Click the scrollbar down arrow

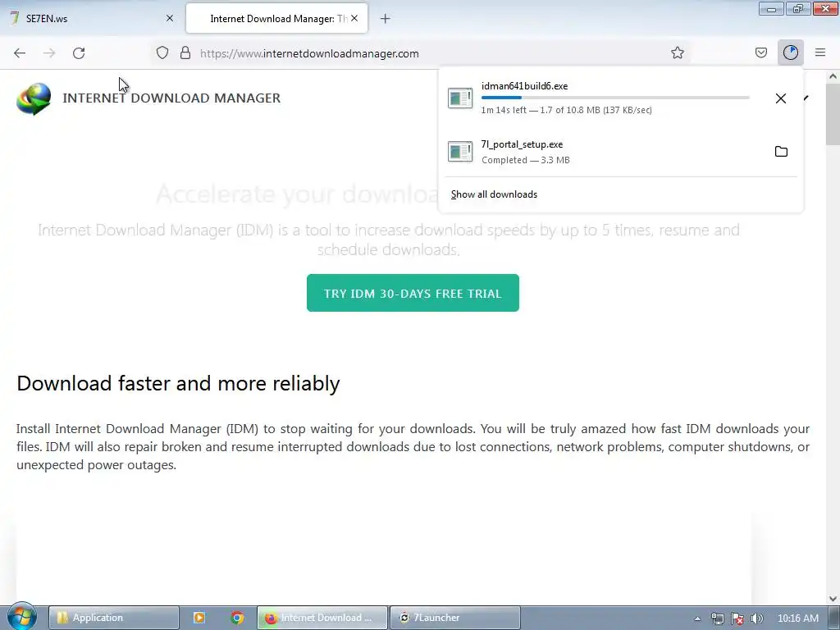click(833, 598)
